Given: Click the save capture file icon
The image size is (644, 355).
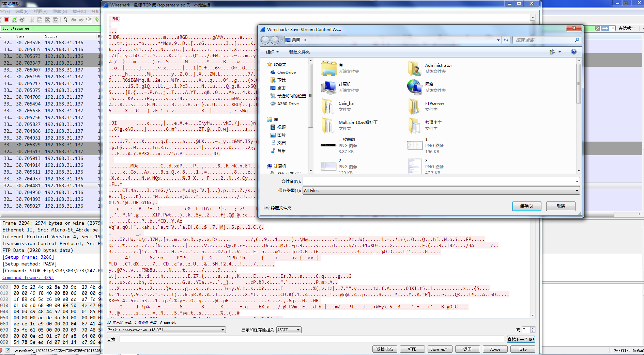Looking at the screenshot, I should click(x=40, y=20).
